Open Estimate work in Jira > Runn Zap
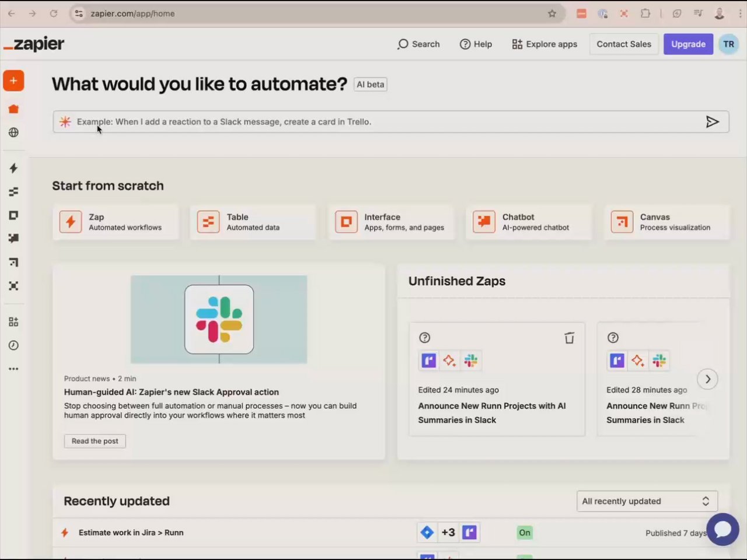The image size is (747, 560). [131, 533]
